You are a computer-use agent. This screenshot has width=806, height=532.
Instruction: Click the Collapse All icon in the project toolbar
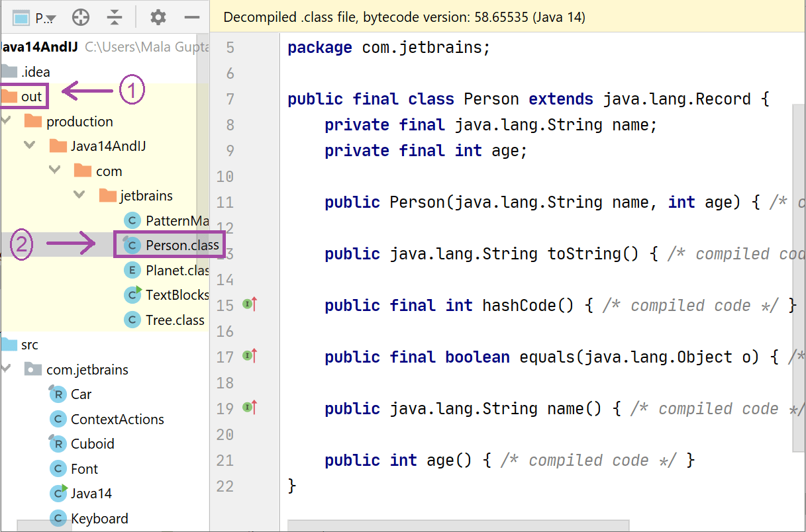click(x=114, y=17)
